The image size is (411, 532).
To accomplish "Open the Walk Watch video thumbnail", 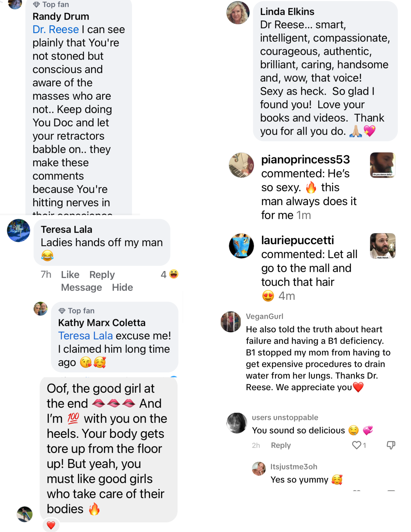I will tap(382, 246).
